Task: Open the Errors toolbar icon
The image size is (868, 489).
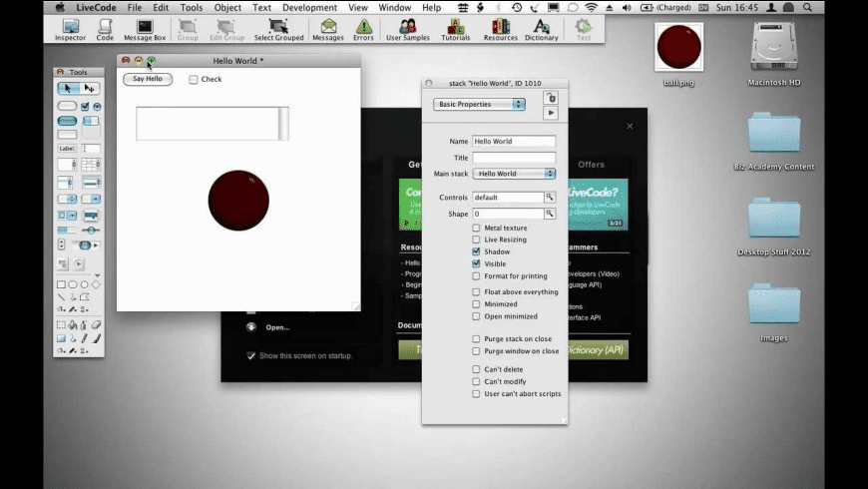Action: pos(363,30)
